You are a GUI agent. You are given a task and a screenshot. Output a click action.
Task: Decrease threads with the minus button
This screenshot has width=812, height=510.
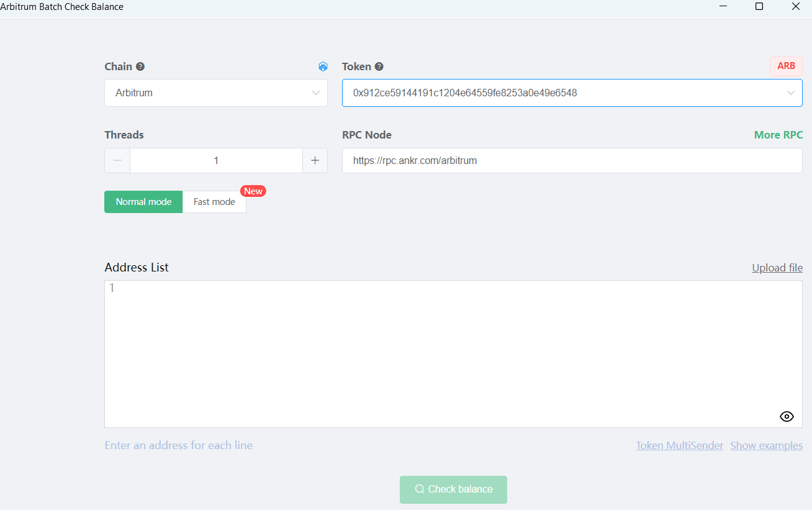pyautogui.click(x=117, y=160)
